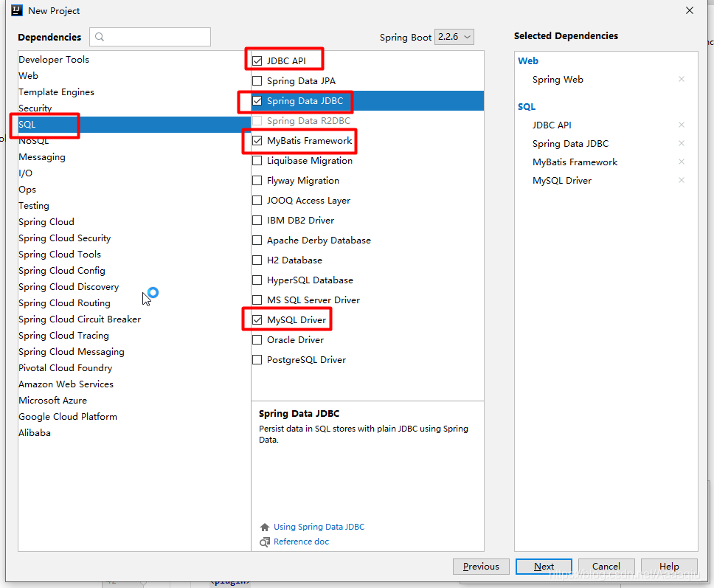This screenshot has height=588, width=714.
Task: Select the SQL category
Action: pyautogui.click(x=134, y=125)
